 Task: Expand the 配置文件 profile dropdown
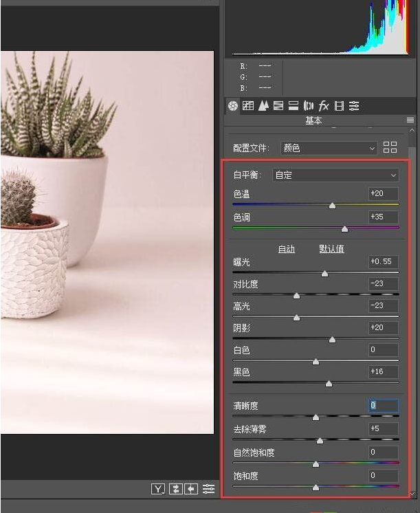tap(329, 148)
